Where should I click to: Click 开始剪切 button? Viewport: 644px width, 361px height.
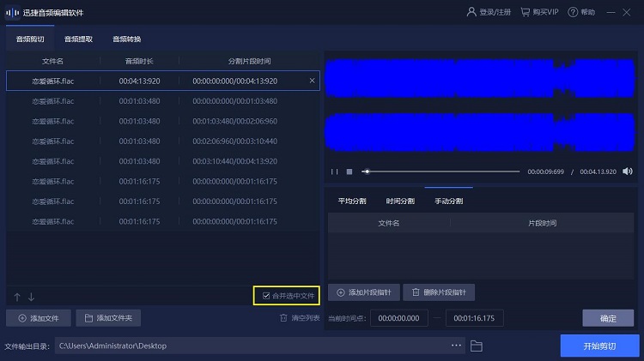click(x=599, y=346)
